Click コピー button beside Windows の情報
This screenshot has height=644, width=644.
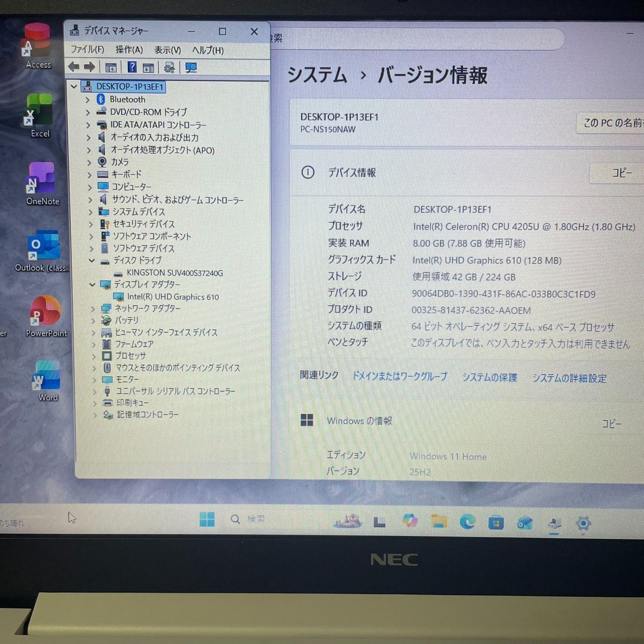pyautogui.click(x=612, y=424)
